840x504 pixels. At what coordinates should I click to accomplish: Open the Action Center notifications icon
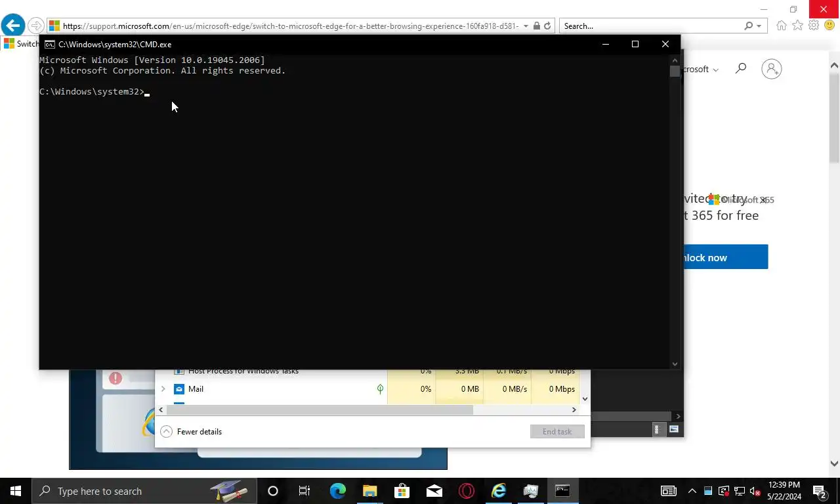[820, 491]
